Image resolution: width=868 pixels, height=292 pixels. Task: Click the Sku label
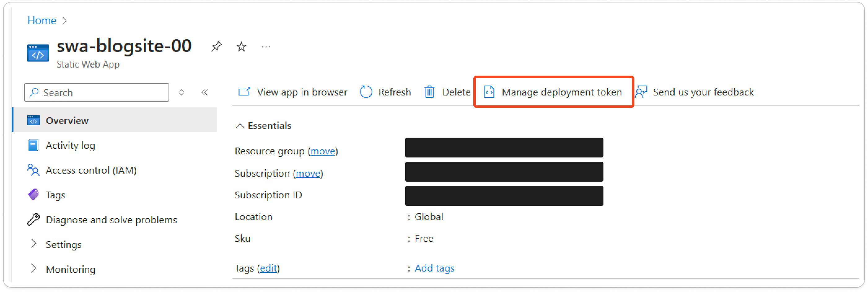[243, 239]
